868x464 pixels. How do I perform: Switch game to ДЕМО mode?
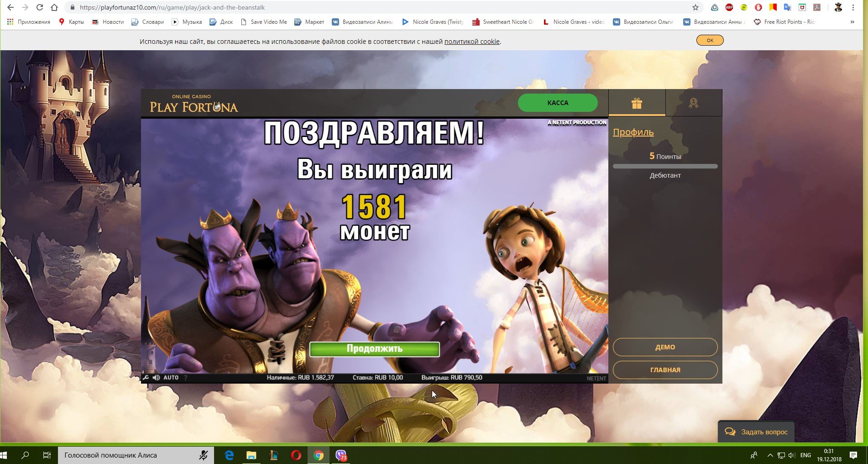[x=665, y=347]
